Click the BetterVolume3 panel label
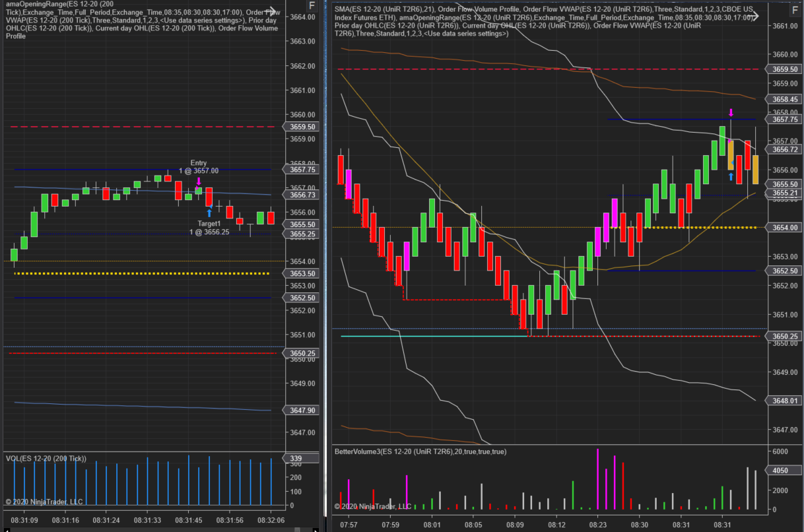This screenshot has height=532, width=804. pos(421,451)
